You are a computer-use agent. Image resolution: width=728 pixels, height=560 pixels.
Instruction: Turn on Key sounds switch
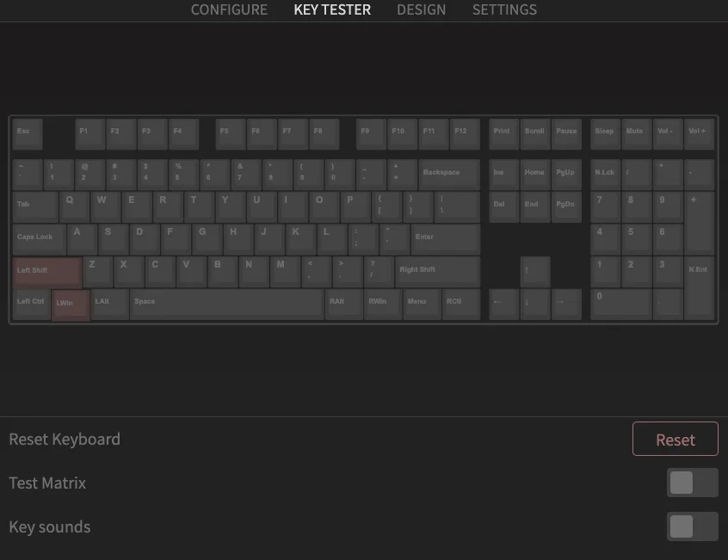(x=692, y=526)
